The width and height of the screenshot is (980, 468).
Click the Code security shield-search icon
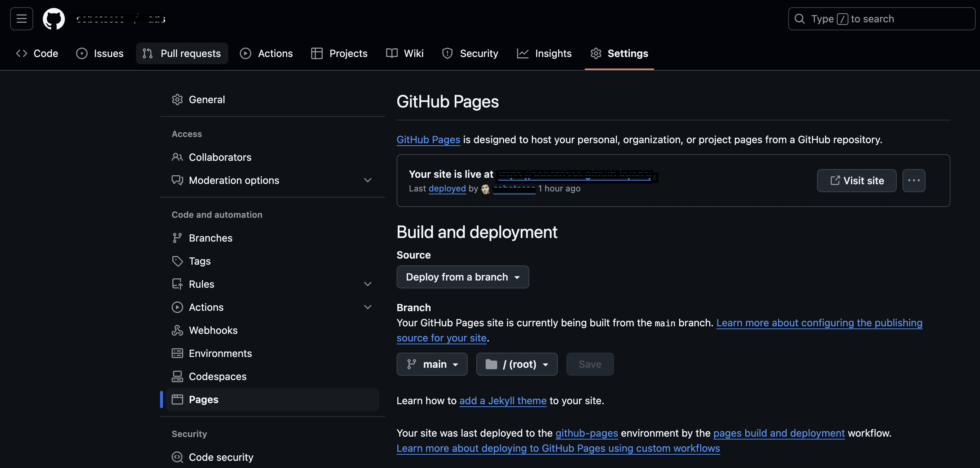(x=177, y=457)
